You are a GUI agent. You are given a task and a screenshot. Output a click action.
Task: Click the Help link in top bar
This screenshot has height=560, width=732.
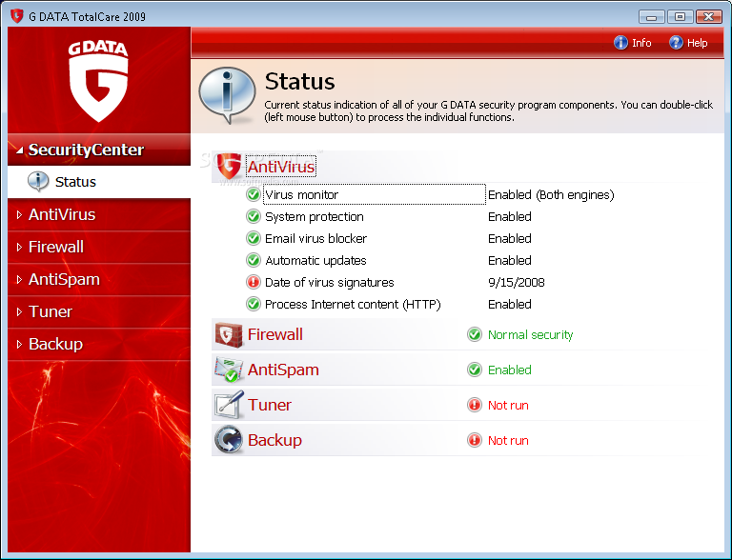[x=697, y=43]
